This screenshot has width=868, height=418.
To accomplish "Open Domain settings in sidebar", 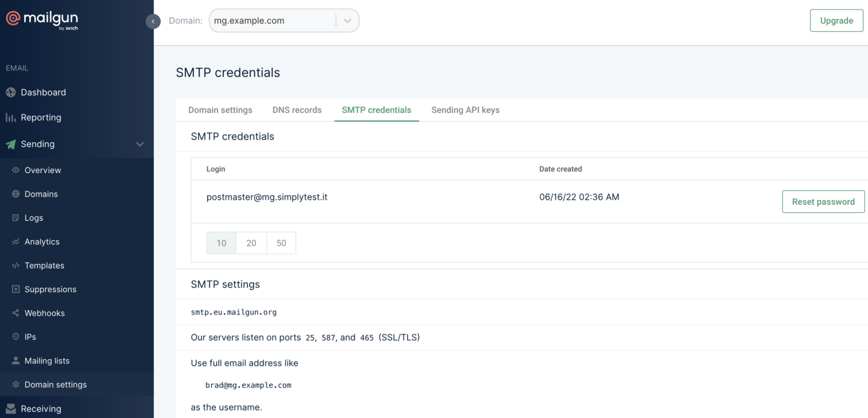I will coord(56,385).
